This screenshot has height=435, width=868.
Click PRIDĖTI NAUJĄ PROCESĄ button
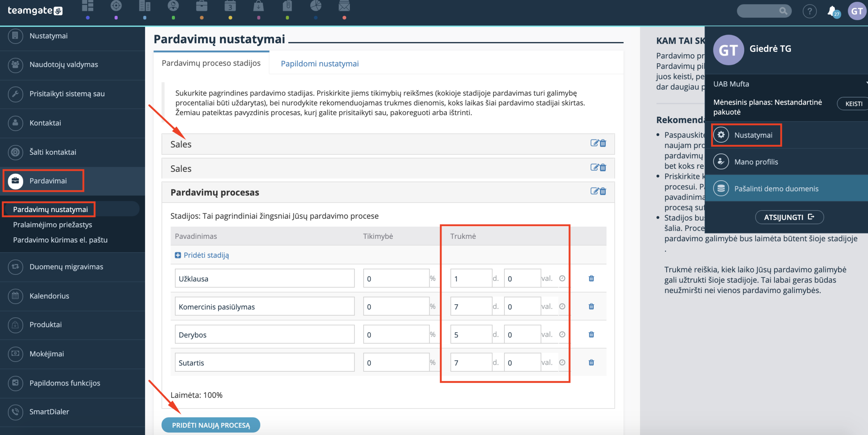211,425
